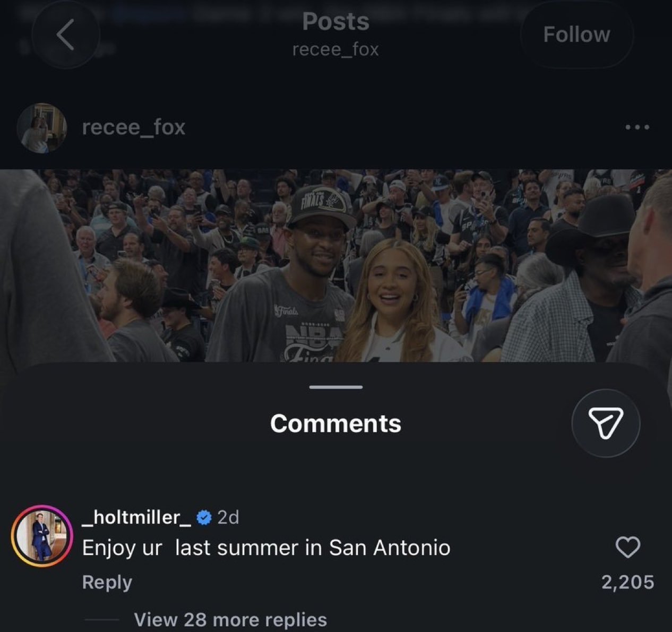View the _holtmiller_ story ring avatar
Screen dimensions: 672x632
pos(42,535)
